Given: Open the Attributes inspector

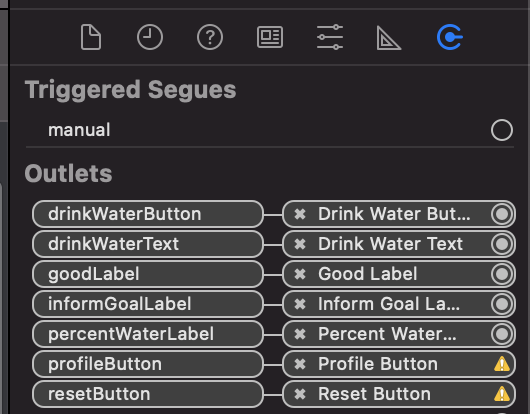Looking at the screenshot, I should [x=330, y=37].
